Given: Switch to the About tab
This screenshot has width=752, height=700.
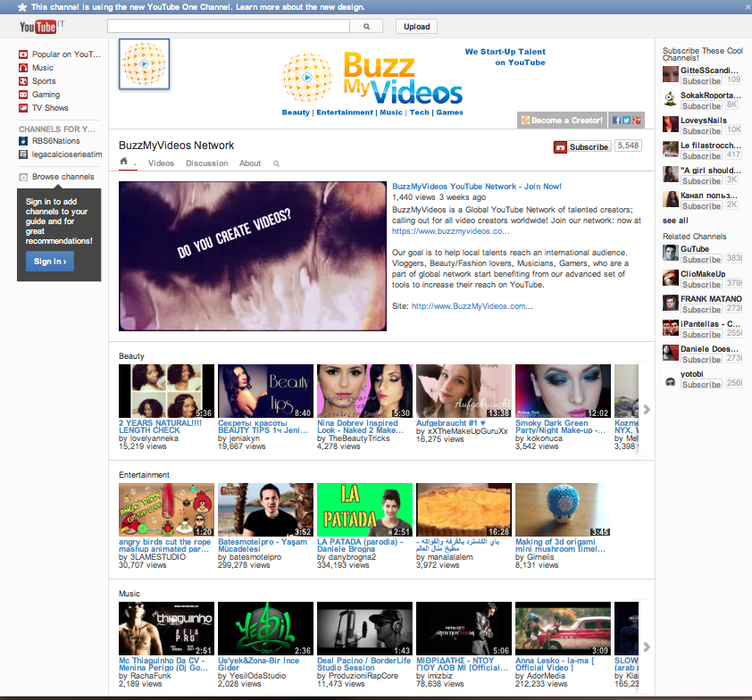Looking at the screenshot, I should 250,163.
